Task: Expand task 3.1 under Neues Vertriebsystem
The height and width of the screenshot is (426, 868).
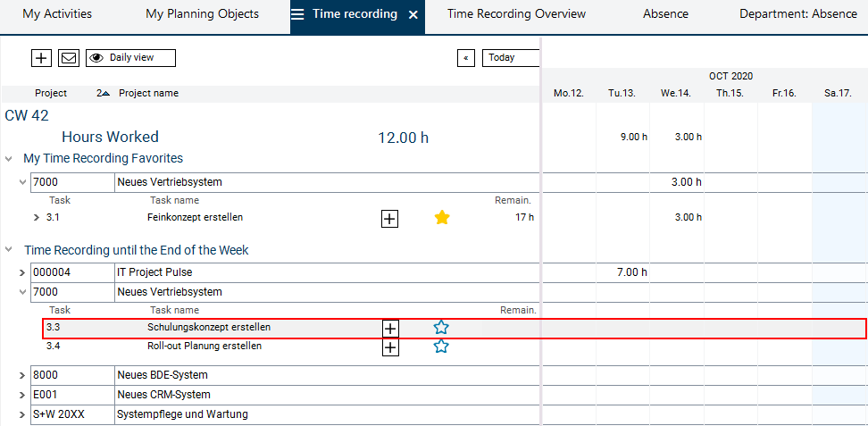Action: click(37, 218)
